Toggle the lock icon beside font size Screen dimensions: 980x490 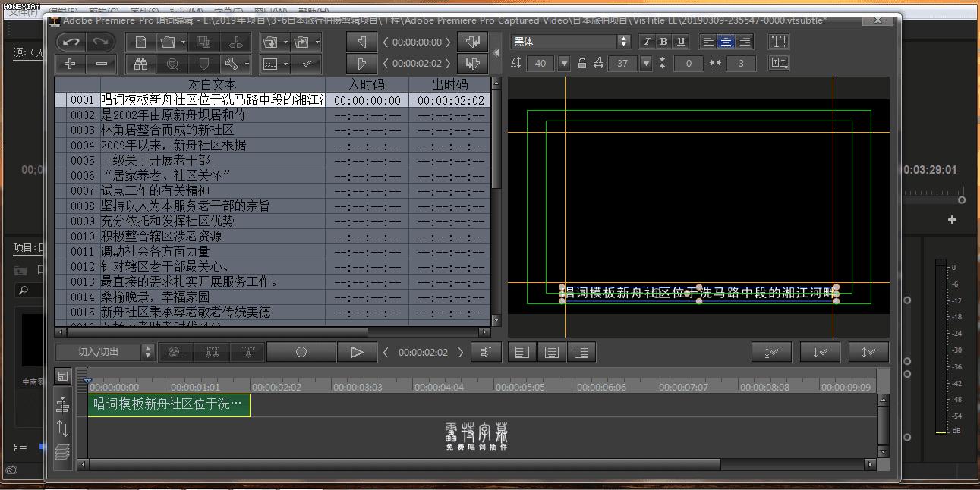tap(582, 63)
